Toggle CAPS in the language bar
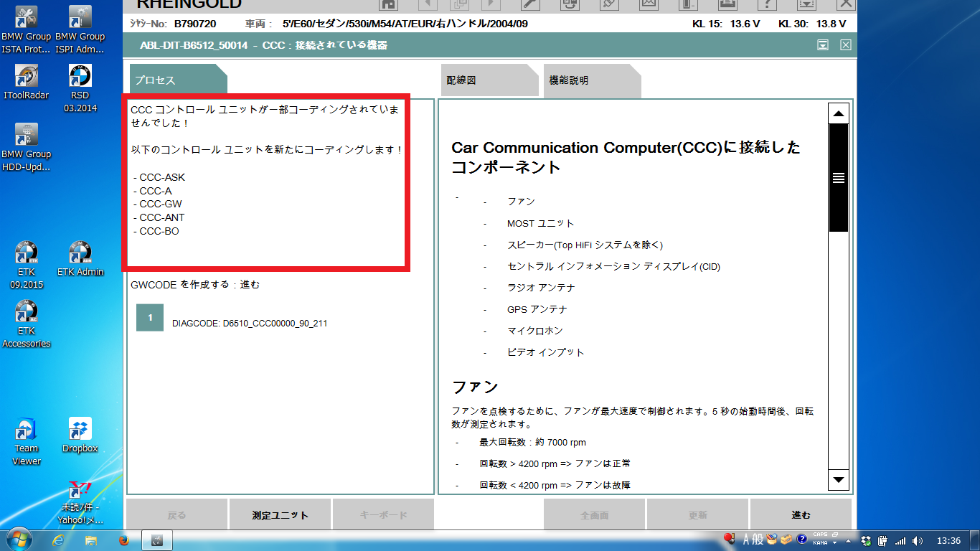The height and width of the screenshot is (551, 980). [821, 534]
